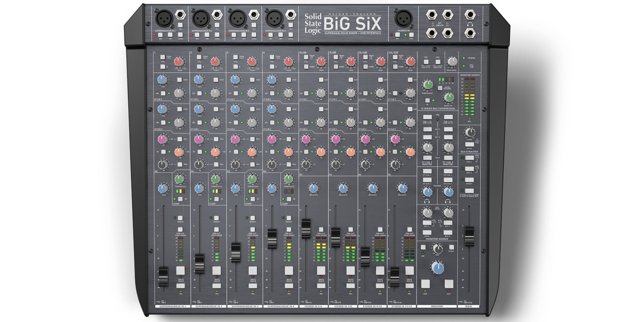Click the channel 4 fader cap
The height and width of the screenshot is (322, 644).
tap(272, 239)
